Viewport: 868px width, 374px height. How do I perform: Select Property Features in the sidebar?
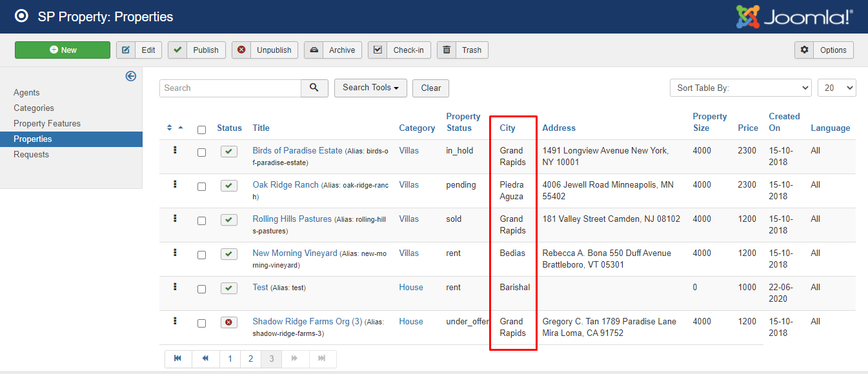tap(47, 124)
